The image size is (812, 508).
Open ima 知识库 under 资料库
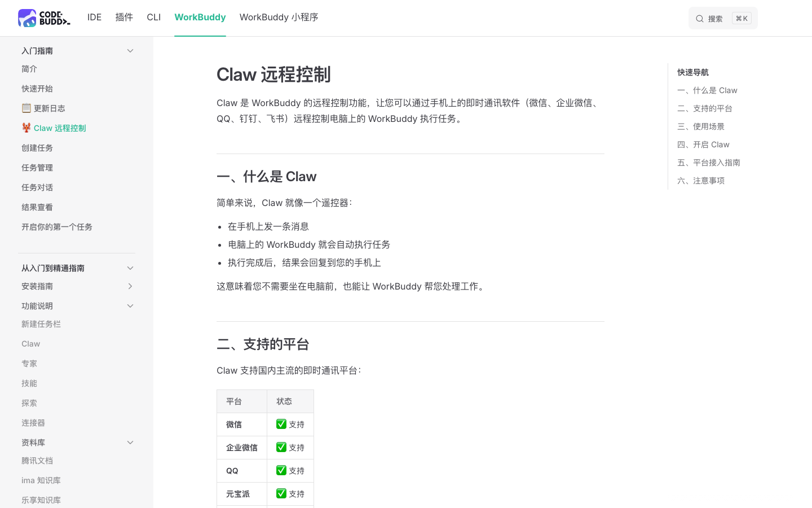click(x=41, y=480)
